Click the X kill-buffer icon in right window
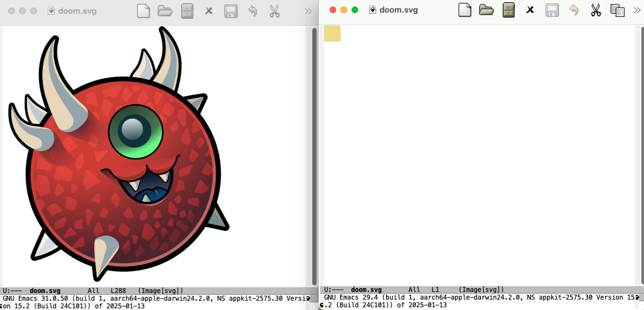The width and height of the screenshot is (644, 310). (530, 10)
